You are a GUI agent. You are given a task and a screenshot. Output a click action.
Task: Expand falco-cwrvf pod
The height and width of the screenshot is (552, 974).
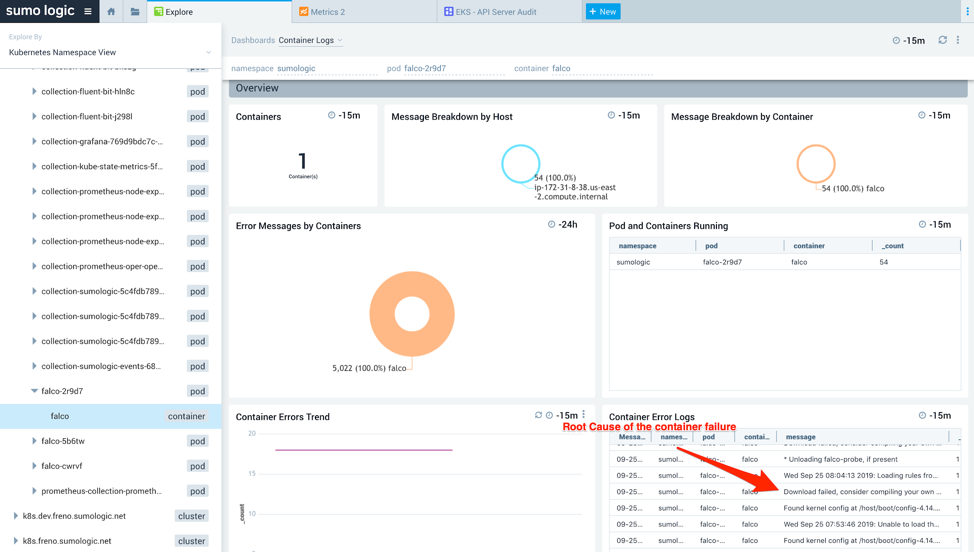[x=34, y=466]
